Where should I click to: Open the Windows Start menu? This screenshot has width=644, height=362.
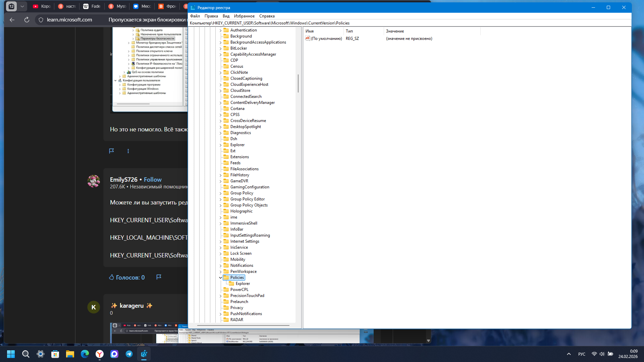(x=11, y=354)
